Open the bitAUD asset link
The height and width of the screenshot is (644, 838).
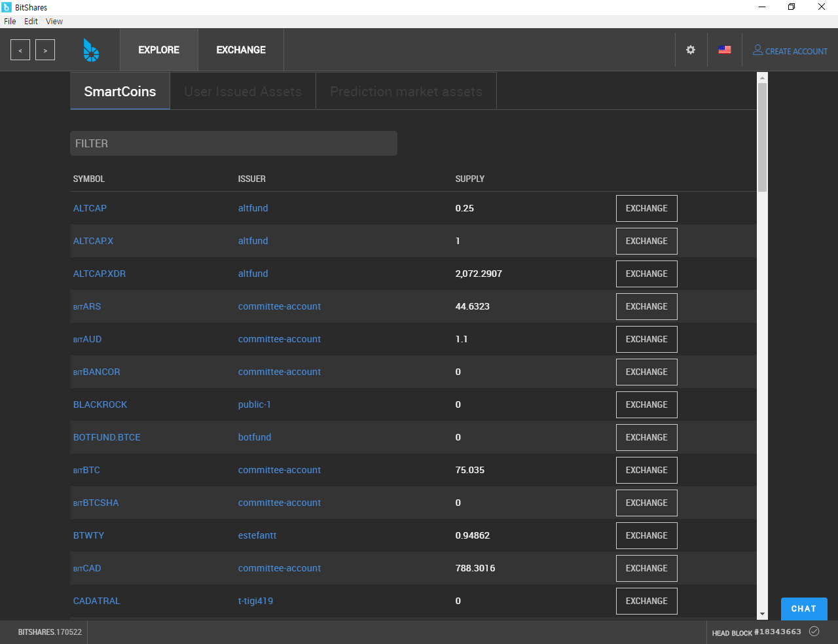click(87, 339)
